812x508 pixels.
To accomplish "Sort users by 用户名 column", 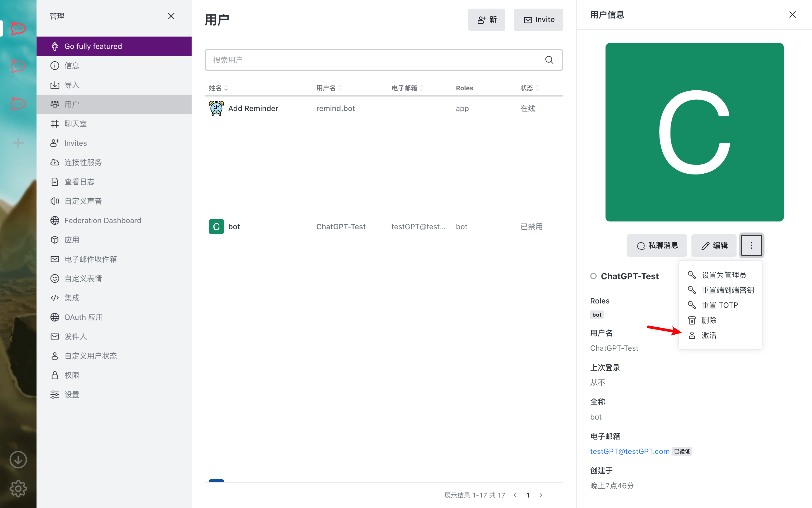I will pos(329,88).
